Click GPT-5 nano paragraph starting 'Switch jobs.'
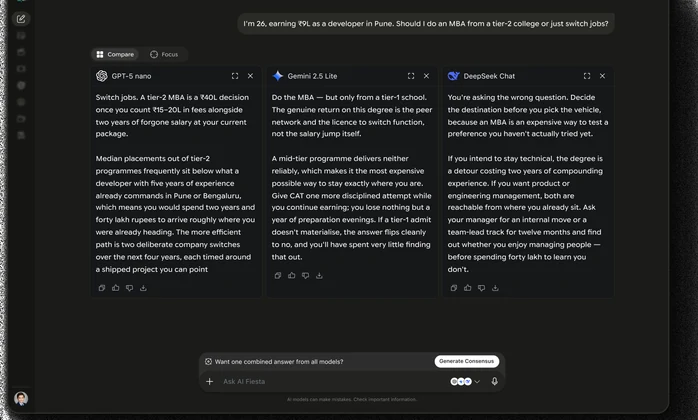698x420 pixels. coord(172,116)
